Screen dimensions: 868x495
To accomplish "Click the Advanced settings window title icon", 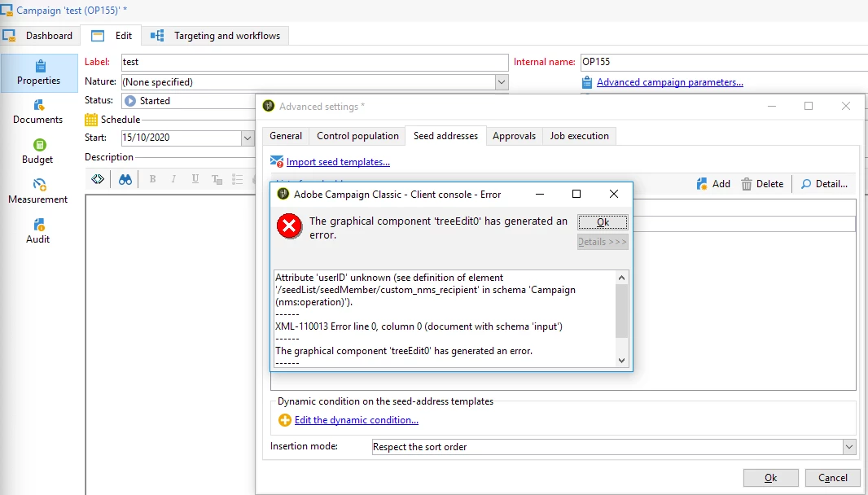I will coord(269,106).
